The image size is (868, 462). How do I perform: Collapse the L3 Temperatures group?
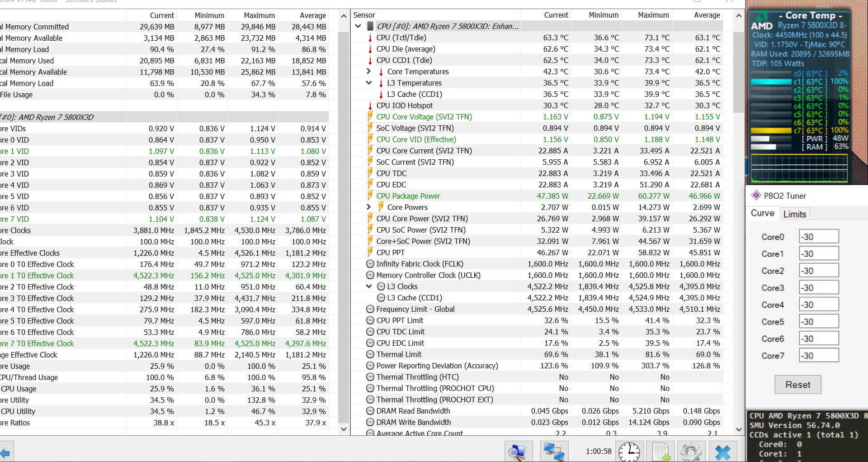click(x=369, y=83)
